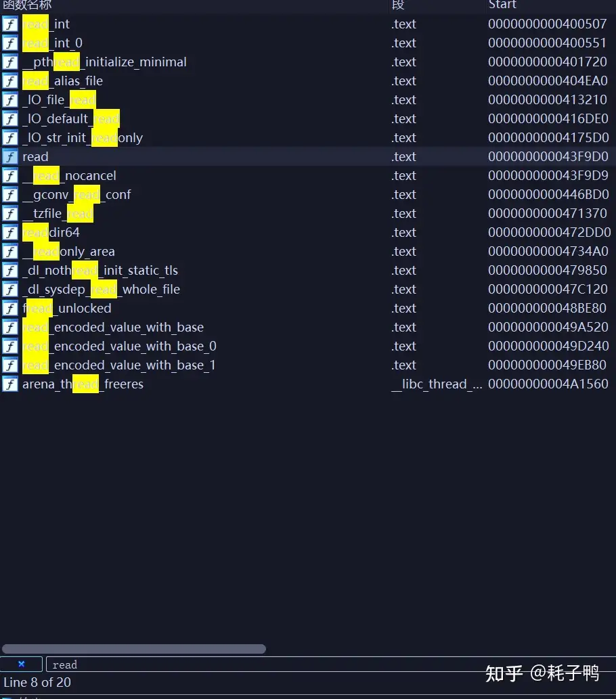The height and width of the screenshot is (699, 616).
Task: Click address 000000000048BE80 for fread_unlocked
Action: pyautogui.click(x=548, y=309)
